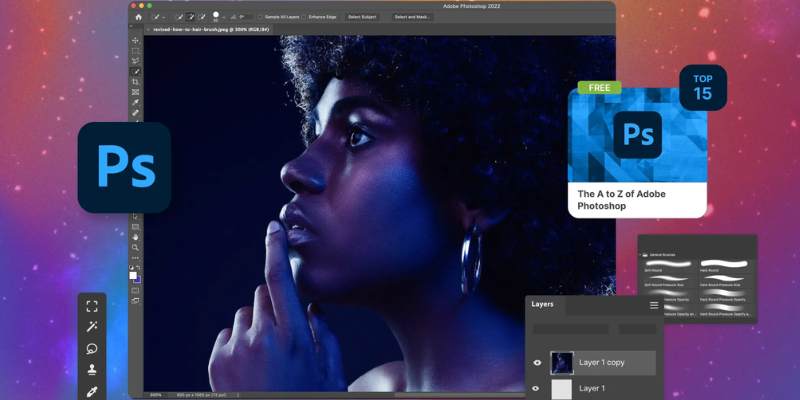
Task: Select the Frame tool
Action: pos(135,92)
